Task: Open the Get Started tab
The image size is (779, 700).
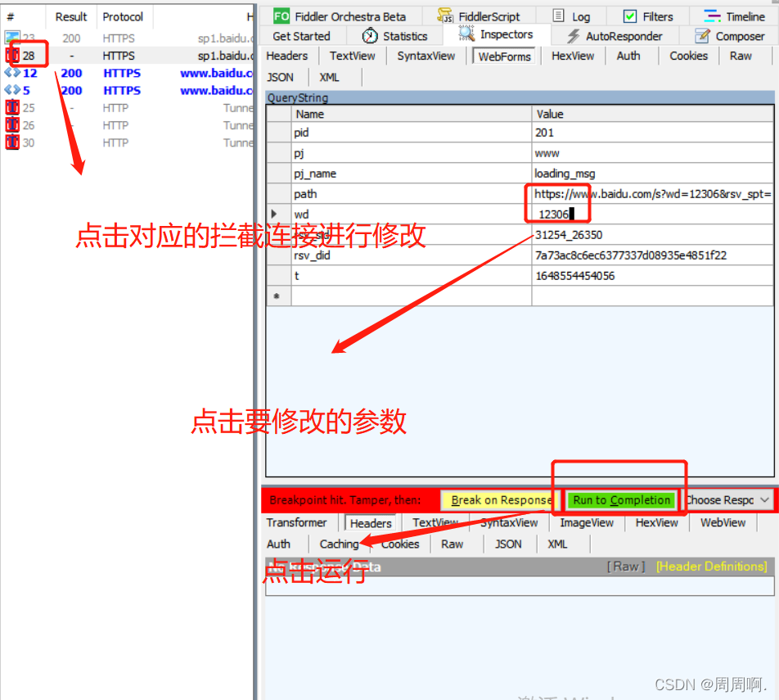Action: coord(301,36)
